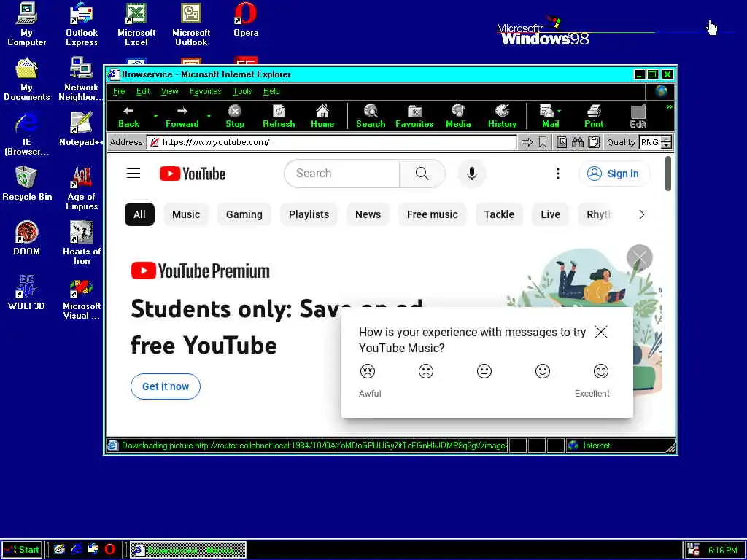This screenshot has width=747, height=560.
Task: Select the Tackle filter chip
Action: [x=499, y=214]
